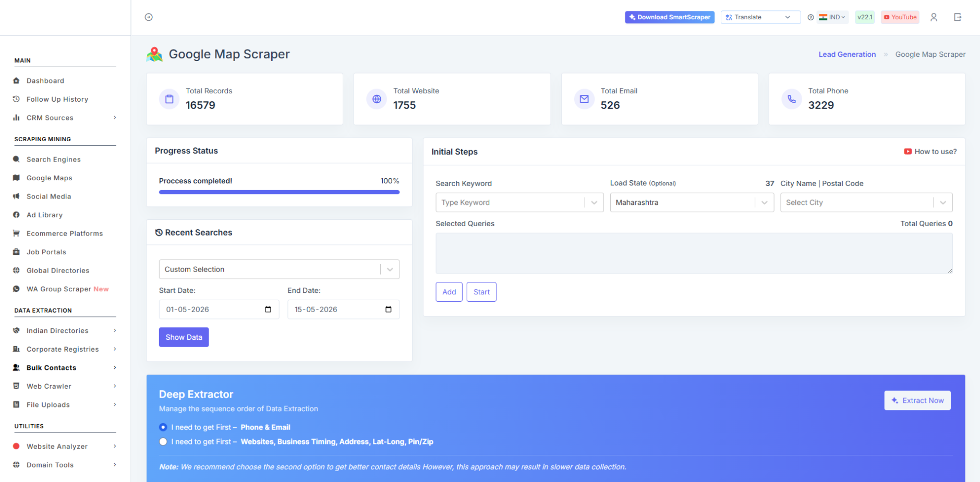The width and height of the screenshot is (980, 482).
Task: Click the v22.1 version badge
Action: tap(865, 17)
